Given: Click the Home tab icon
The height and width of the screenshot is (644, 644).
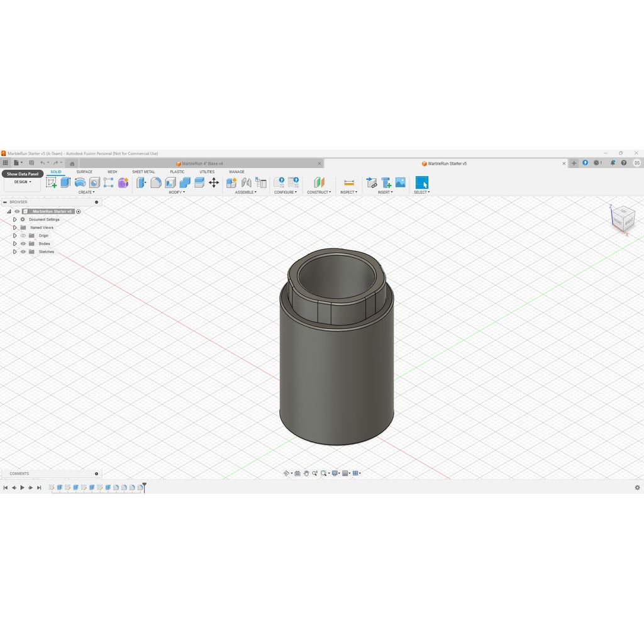Looking at the screenshot, I should 72,164.
